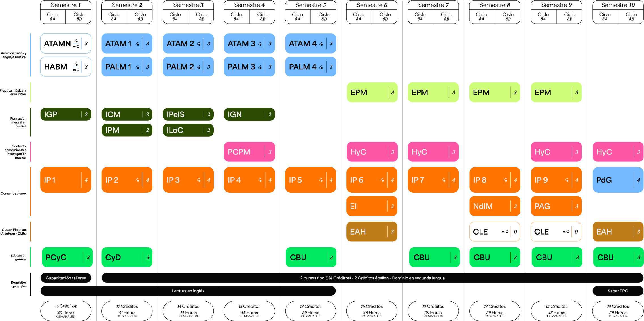Click the Práctica músical y ensambles label
644x321 pixels.
pyautogui.click(x=13, y=92)
